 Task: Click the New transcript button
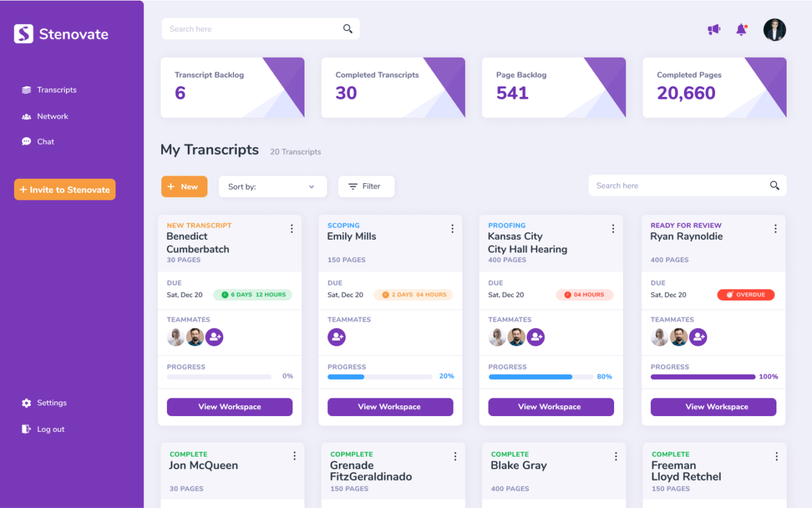pos(184,186)
